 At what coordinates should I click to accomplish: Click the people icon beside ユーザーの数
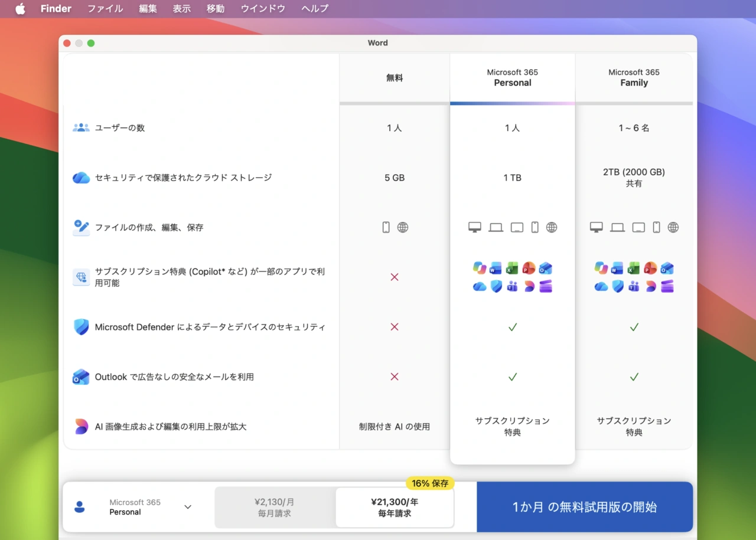click(x=81, y=127)
